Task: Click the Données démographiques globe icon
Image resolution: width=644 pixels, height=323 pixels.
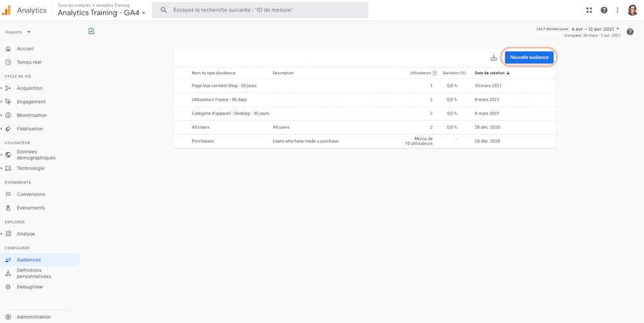Action: [x=8, y=154]
